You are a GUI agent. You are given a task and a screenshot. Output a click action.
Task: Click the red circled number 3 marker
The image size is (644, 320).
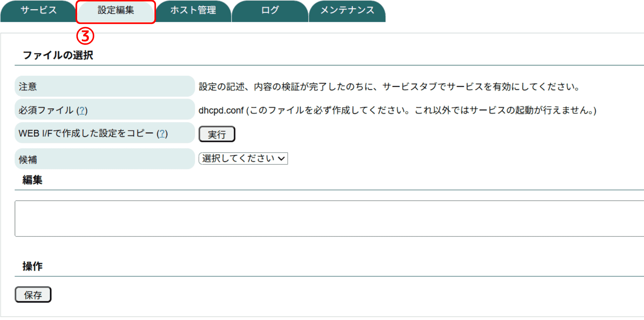[85, 36]
